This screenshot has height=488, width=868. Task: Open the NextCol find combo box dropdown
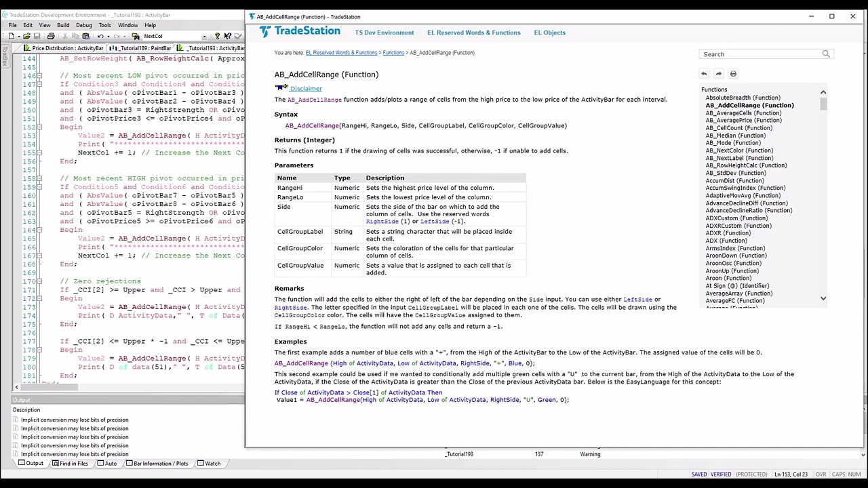tap(204, 37)
